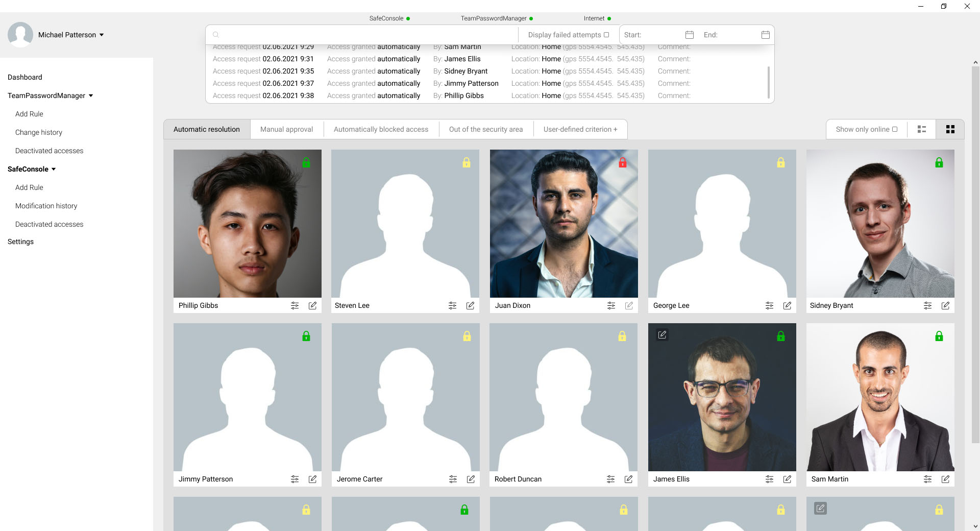Edit James Ellis card

click(788, 479)
